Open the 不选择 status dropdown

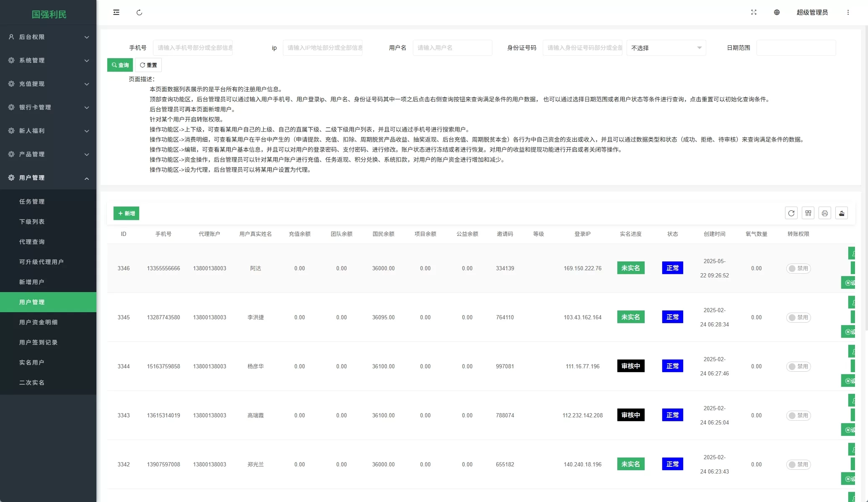click(x=666, y=48)
